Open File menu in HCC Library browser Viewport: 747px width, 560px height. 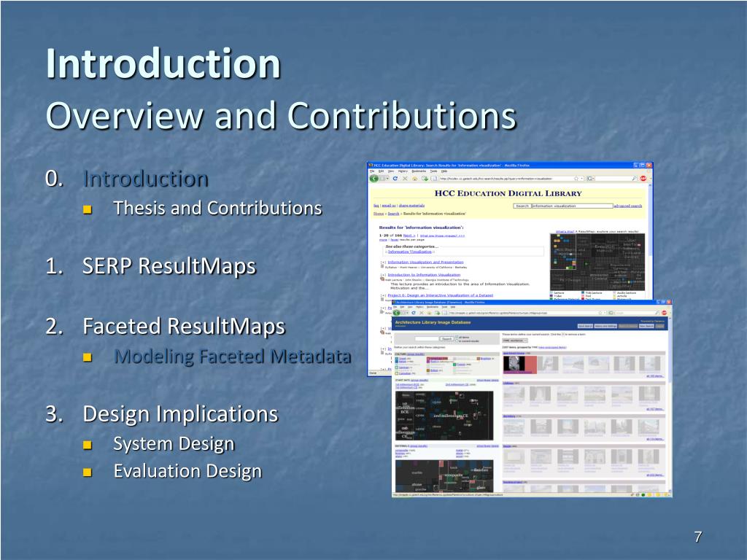(x=372, y=171)
